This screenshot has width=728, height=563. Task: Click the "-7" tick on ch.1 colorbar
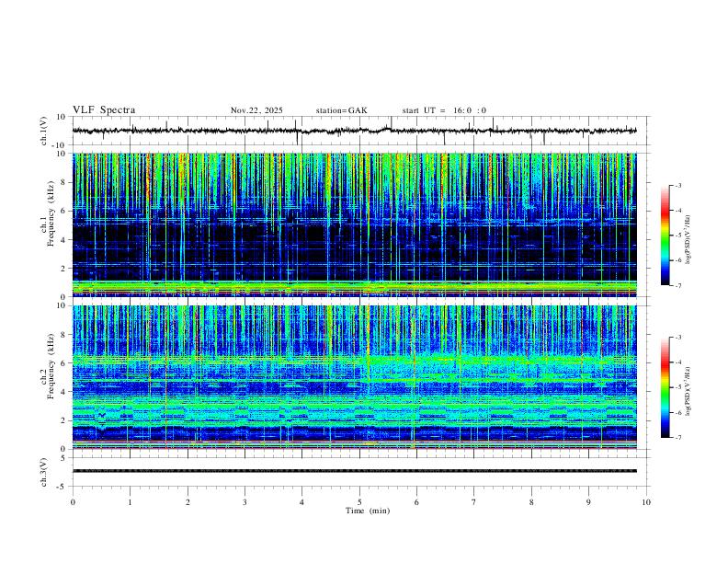pyautogui.click(x=677, y=285)
